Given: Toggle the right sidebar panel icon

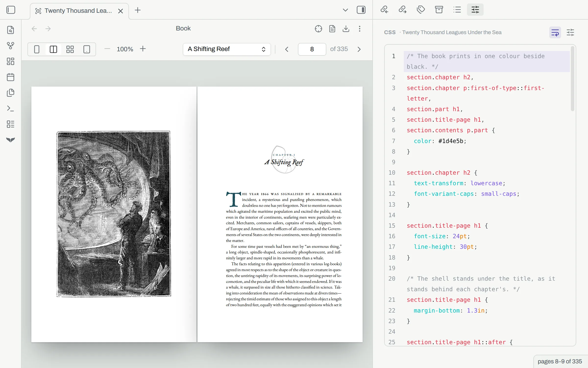Looking at the screenshot, I should pyautogui.click(x=361, y=10).
